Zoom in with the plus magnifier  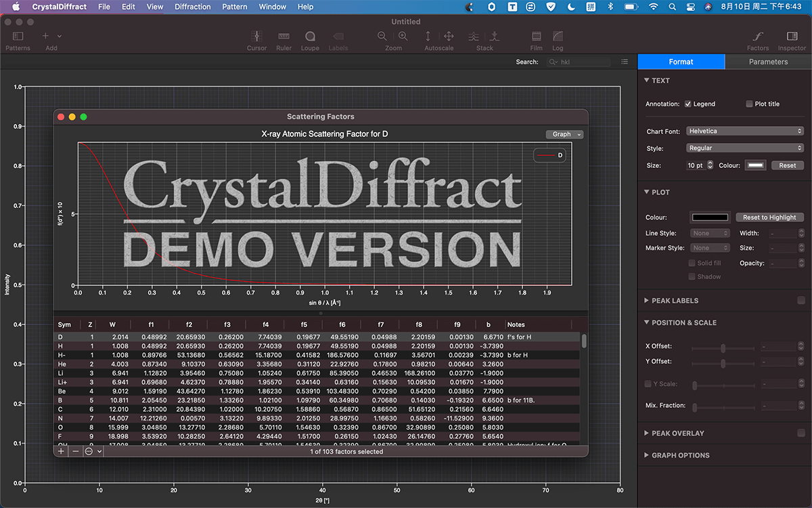click(403, 36)
